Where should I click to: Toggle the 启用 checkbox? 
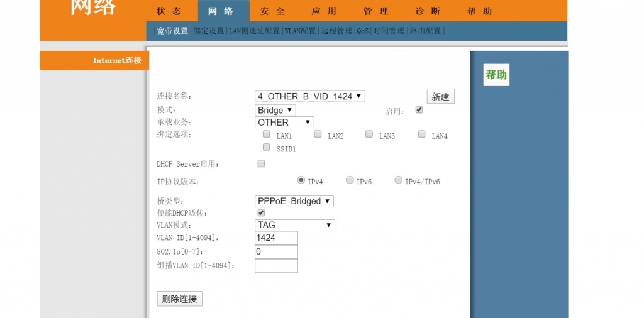419,109
